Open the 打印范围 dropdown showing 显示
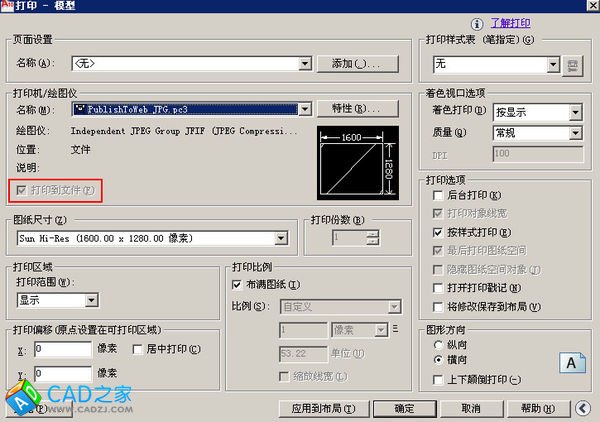The image size is (600, 422). tap(91, 299)
